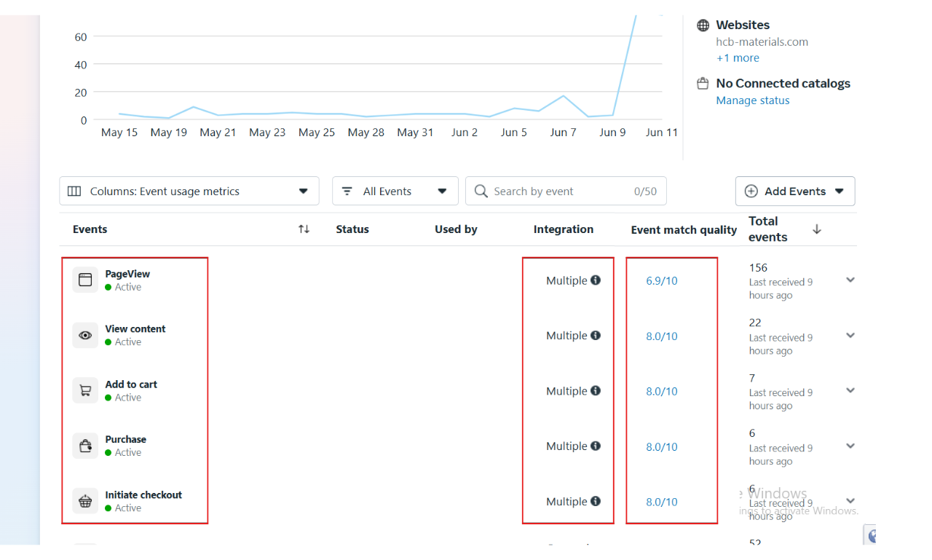Open the Columns: Event usage metrics dropdown
The image size is (932, 560).
[189, 192]
